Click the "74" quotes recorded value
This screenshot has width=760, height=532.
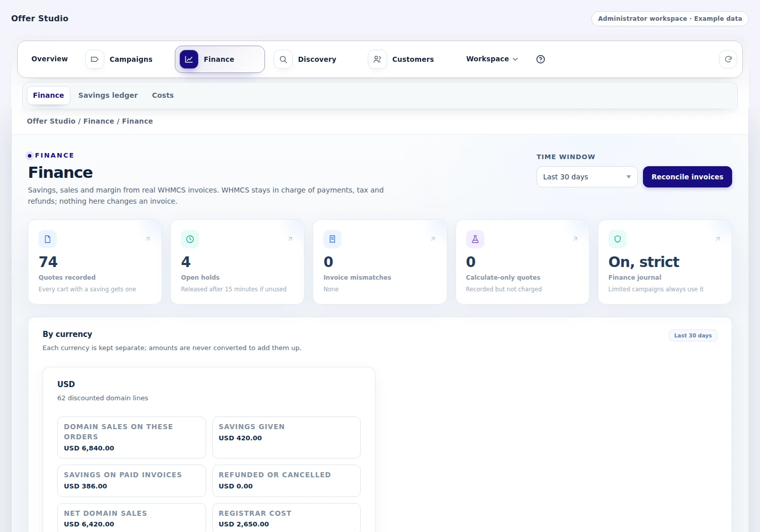(x=48, y=262)
